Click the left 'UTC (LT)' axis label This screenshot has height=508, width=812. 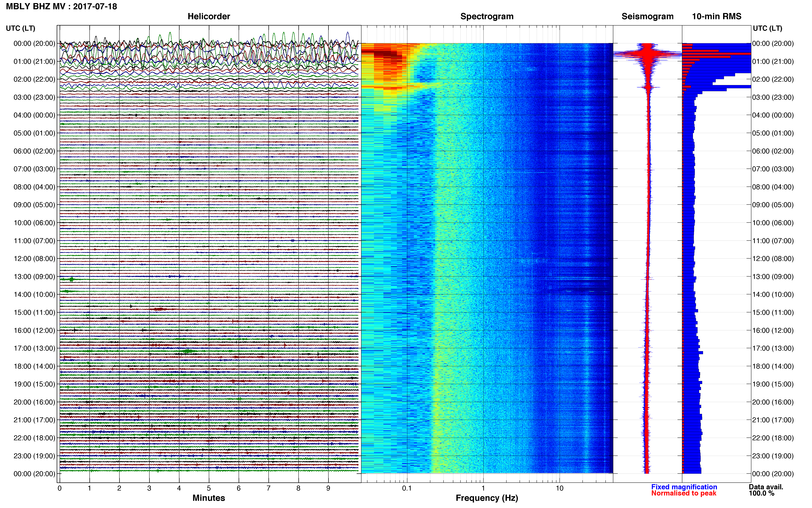click(21, 28)
